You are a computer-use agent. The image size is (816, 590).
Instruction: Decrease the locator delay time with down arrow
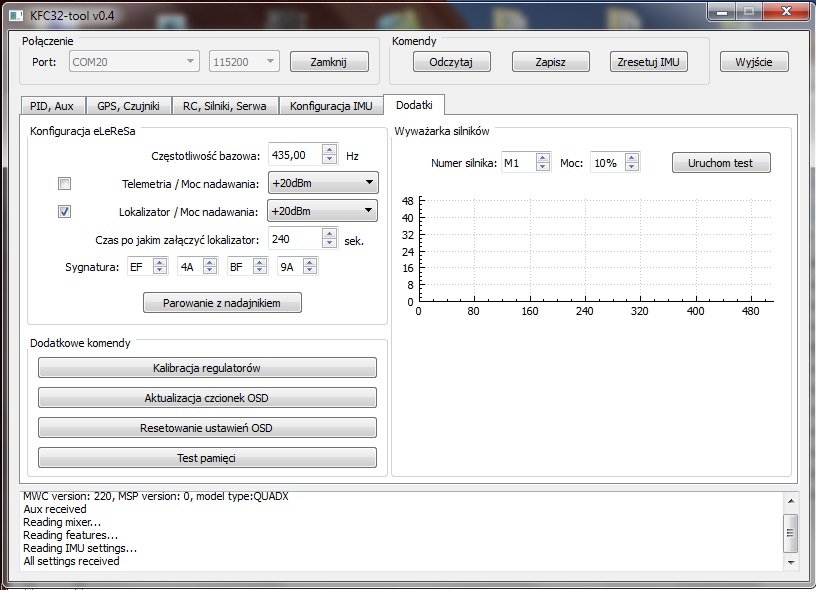329,243
